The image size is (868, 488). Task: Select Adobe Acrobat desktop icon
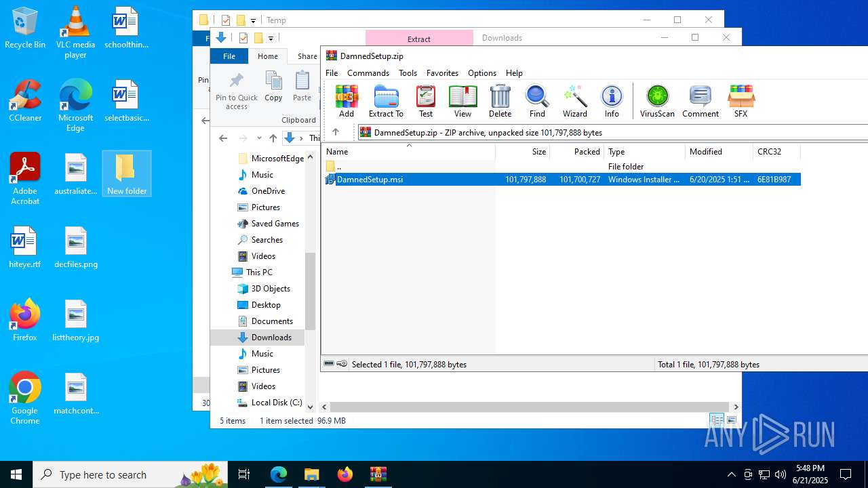tap(25, 179)
